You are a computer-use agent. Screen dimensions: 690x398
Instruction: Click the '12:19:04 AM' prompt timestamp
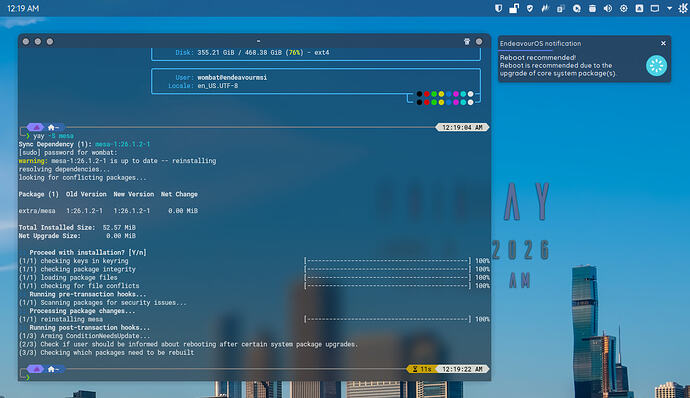pyautogui.click(x=462, y=127)
